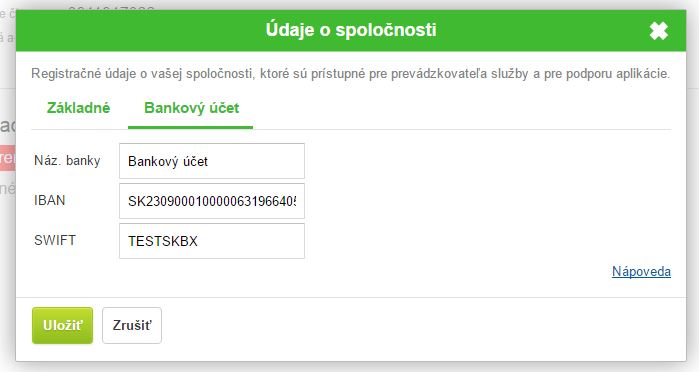Open the Nápoveda help link
The height and width of the screenshot is (372, 699).
(641, 271)
